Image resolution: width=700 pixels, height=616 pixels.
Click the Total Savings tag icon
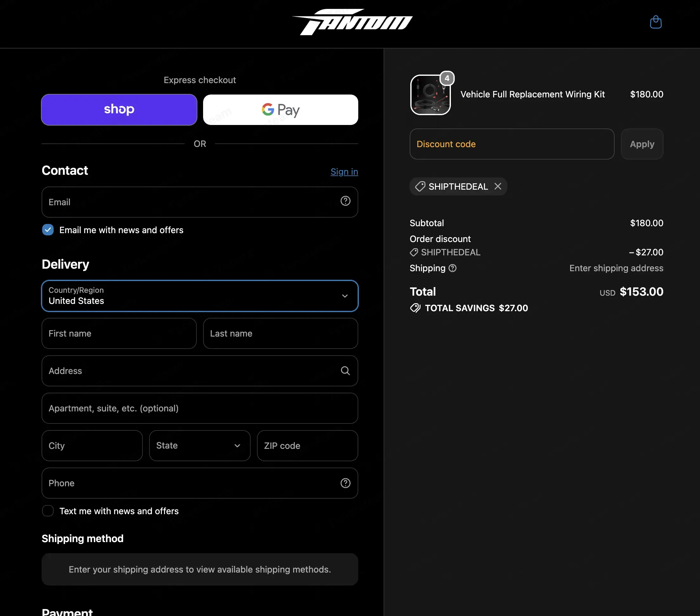pos(415,308)
